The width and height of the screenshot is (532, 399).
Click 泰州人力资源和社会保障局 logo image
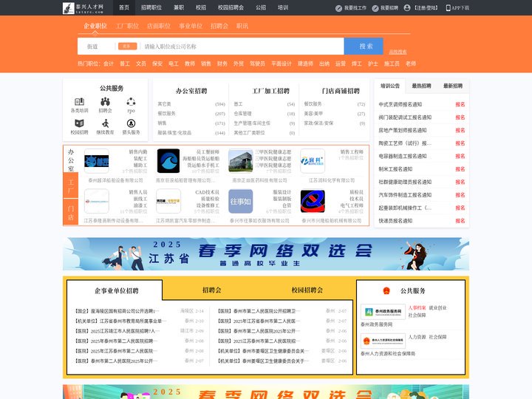383,341
